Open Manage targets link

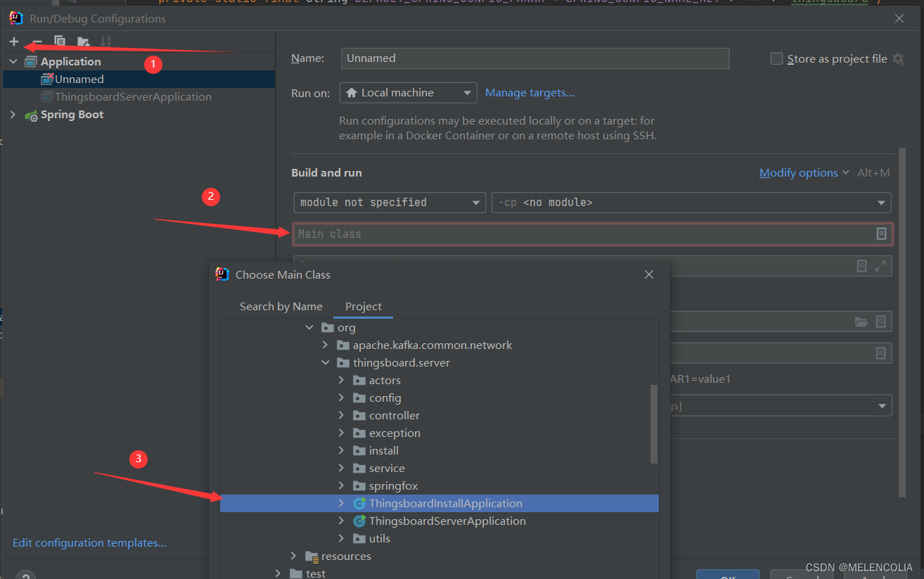pyautogui.click(x=530, y=93)
